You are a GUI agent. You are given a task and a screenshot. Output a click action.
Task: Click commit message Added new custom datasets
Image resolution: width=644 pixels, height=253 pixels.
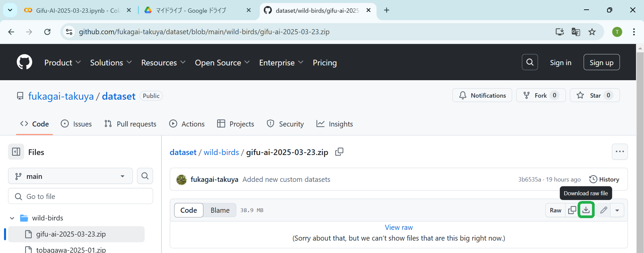coord(286,180)
